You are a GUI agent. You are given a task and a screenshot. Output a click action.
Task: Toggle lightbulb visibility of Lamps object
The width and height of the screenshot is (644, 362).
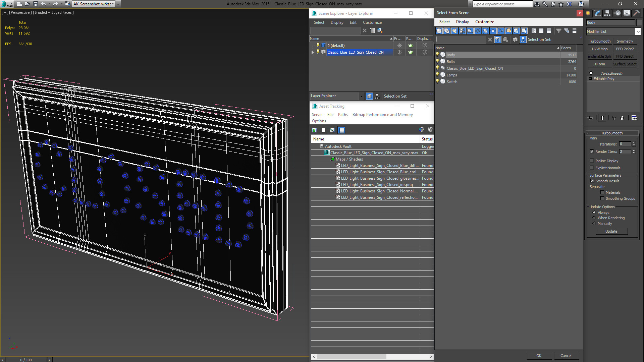(x=437, y=75)
